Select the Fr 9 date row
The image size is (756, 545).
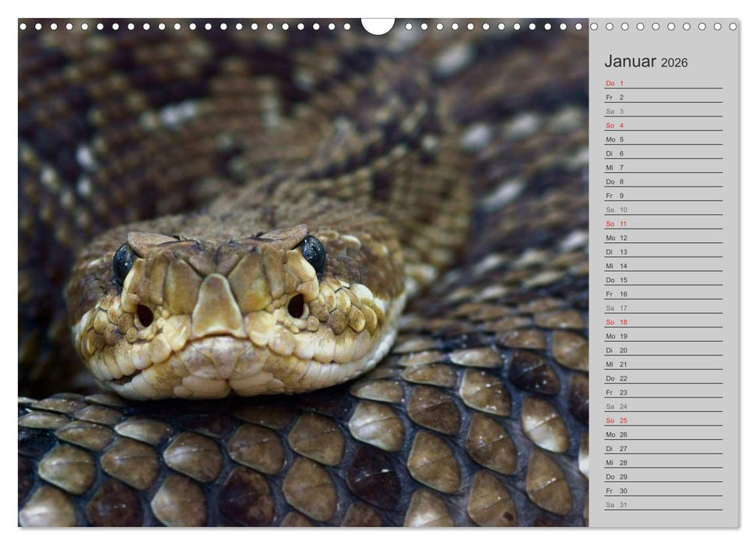click(x=663, y=195)
